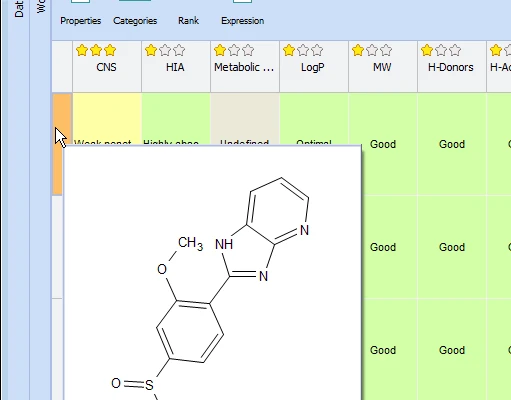The width and height of the screenshot is (511, 400).
Task: Click the LogP column header
Action: pos(313,67)
